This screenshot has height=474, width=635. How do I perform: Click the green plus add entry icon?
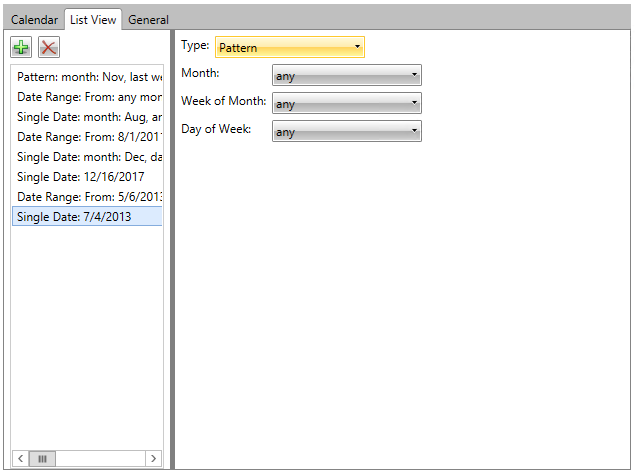[21, 47]
